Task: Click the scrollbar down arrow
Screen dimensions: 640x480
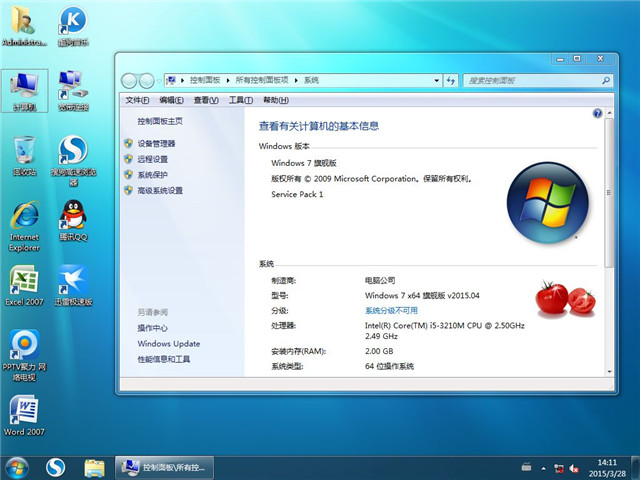Action: point(609,371)
